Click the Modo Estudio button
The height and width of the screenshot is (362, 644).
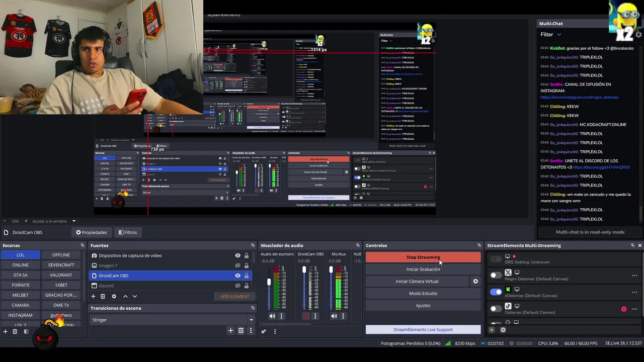pyautogui.click(x=423, y=294)
